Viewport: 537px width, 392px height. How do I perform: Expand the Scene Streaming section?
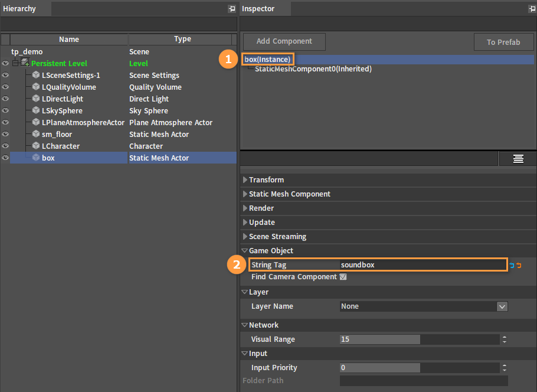245,236
